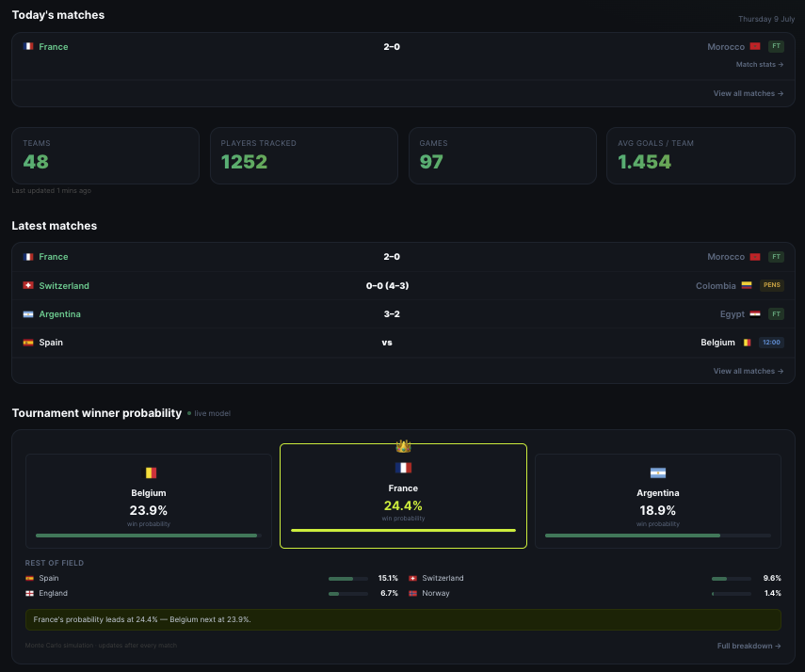The image size is (805, 672).
Task: Click the Teams 48 stat card
Action: (x=105, y=155)
